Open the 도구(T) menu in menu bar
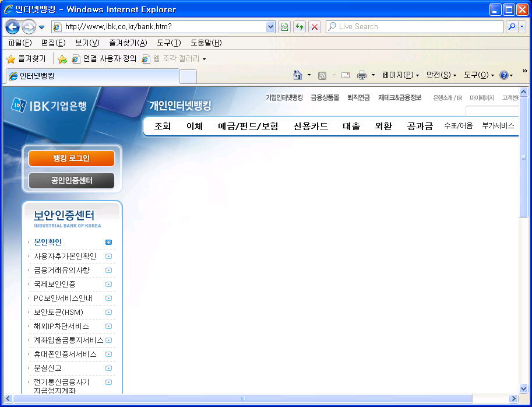The width and height of the screenshot is (532, 407). tap(168, 43)
